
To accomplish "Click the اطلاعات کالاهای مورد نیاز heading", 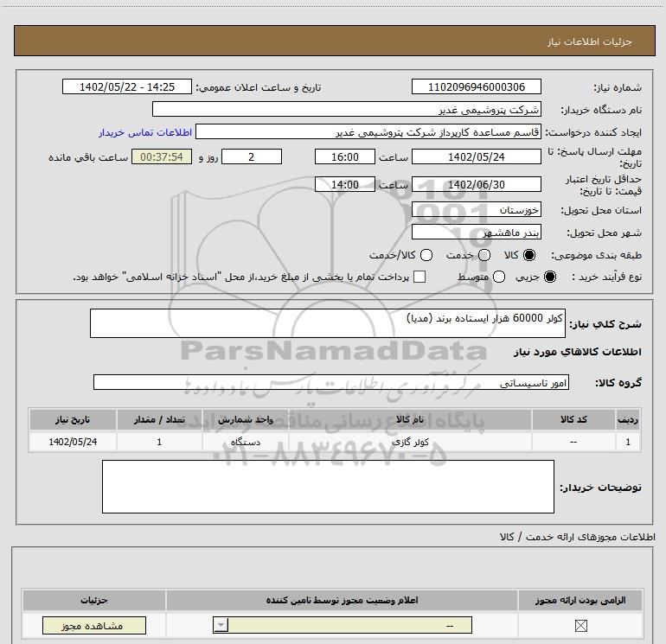I will point(577,352).
